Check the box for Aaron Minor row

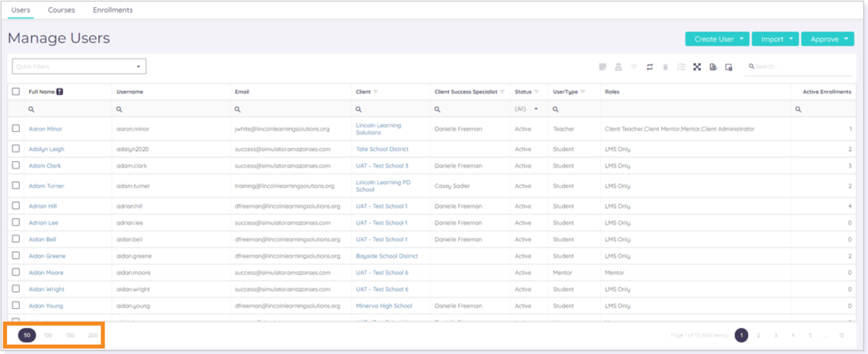click(16, 128)
